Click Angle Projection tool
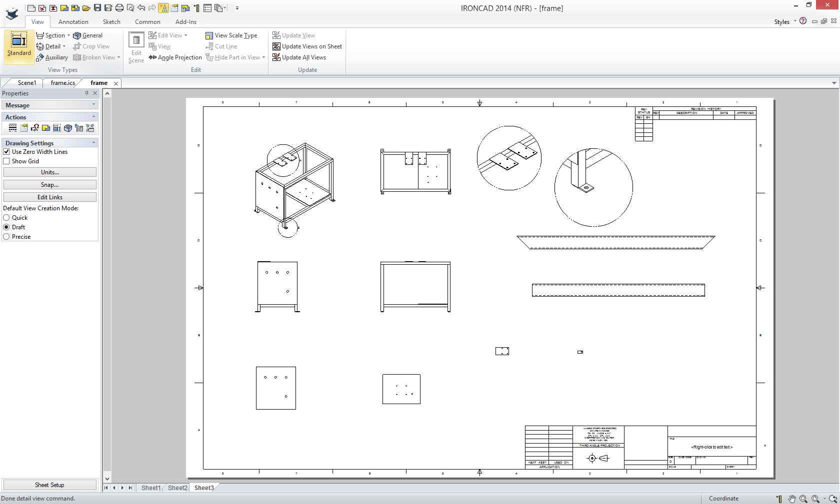Screen dimensions: 840x504 [x=175, y=57]
